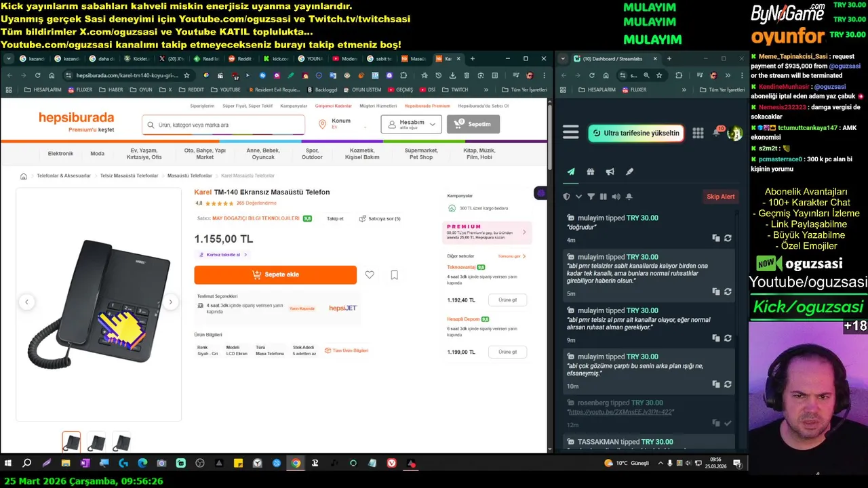The height and width of the screenshot is (488, 868).
Task: Open the Spor, Outdoor category menu
Action: [x=312, y=154]
